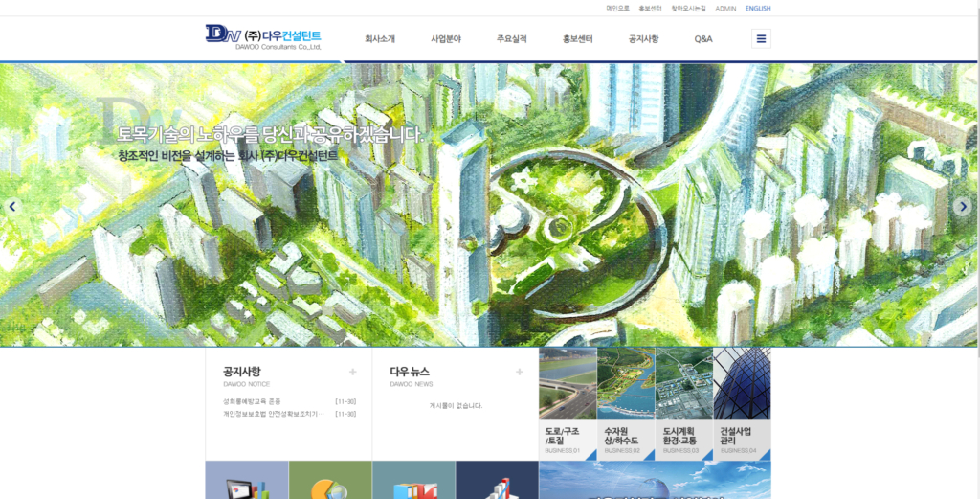Screen dimensions: 980x499
Task: Open the 회사소개 menu item
Action: pyautogui.click(x=380, y=39)
